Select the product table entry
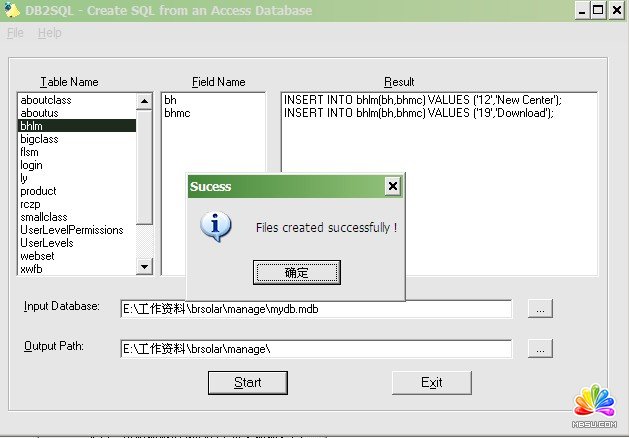The width and height of the screenshot is (629, 438). pos(38,191)
